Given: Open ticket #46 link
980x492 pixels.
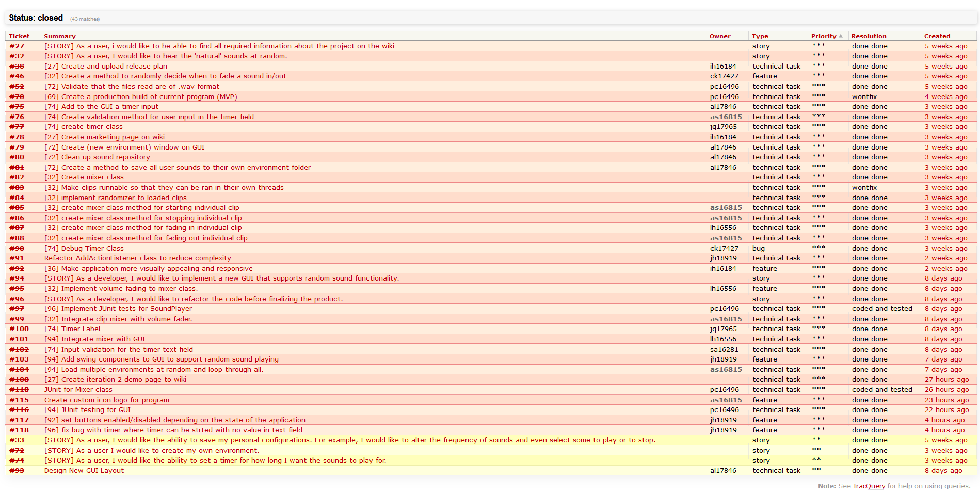Looking at the screenshot, I should coord(17,76).
